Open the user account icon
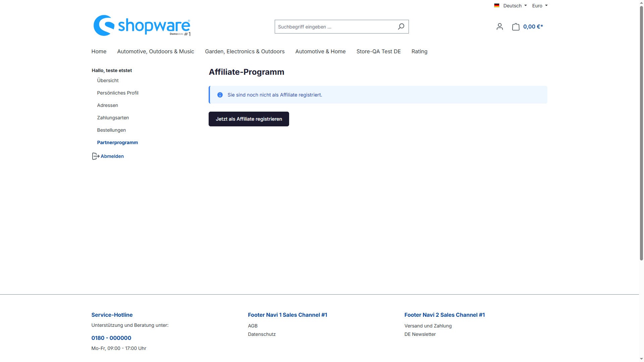Viewport: 644px width, 362px height. [x=499, y=26]
